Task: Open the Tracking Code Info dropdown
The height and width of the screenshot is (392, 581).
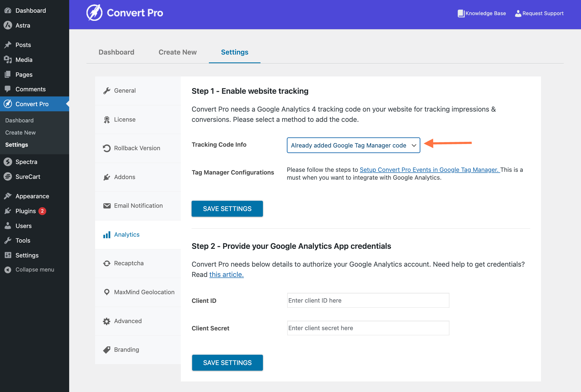Action: point(353,145)
